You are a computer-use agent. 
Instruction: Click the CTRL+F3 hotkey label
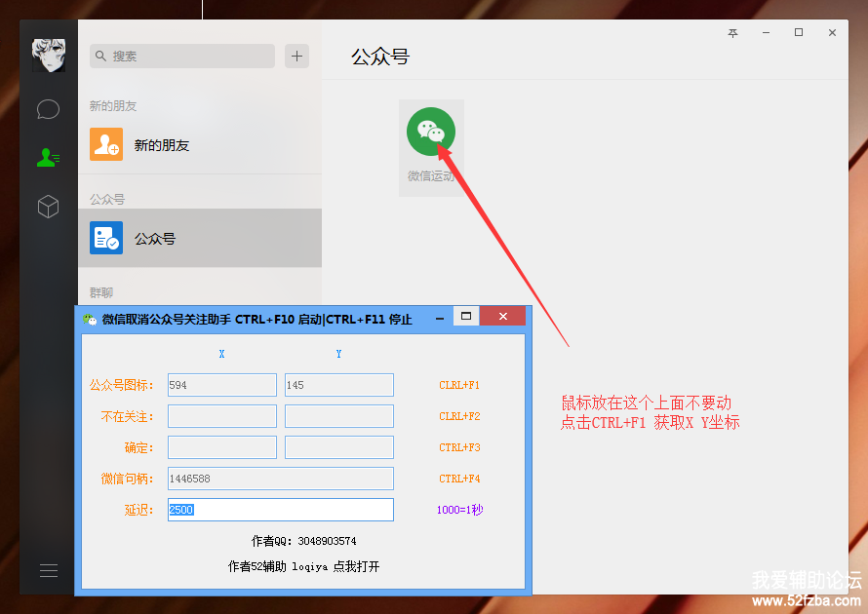(x=459, y=447)
